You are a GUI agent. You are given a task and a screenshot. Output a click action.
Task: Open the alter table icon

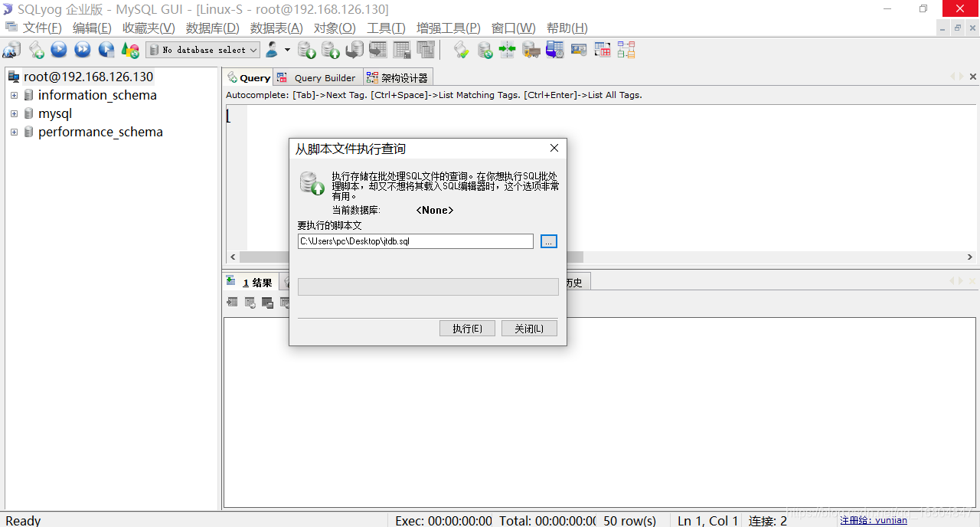coord(402,51)
